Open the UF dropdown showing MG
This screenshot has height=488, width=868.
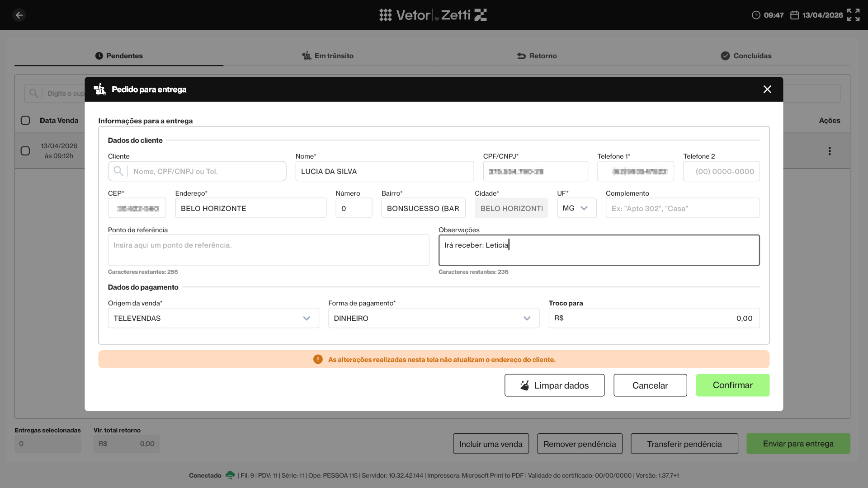pyautogui.click(x=576, y=208)
